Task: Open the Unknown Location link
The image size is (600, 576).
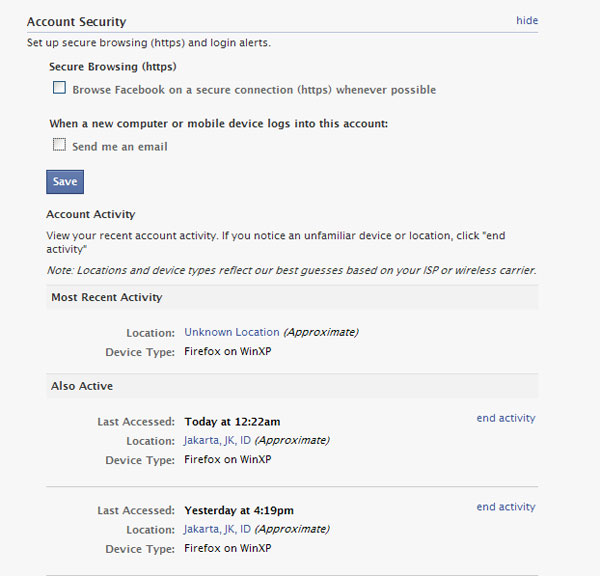Action: [231, 332]
